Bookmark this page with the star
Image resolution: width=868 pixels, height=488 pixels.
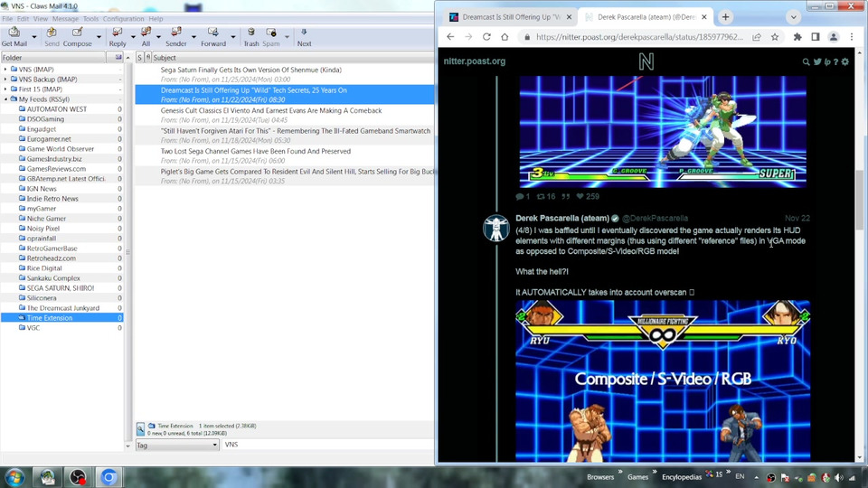point(775,37)
